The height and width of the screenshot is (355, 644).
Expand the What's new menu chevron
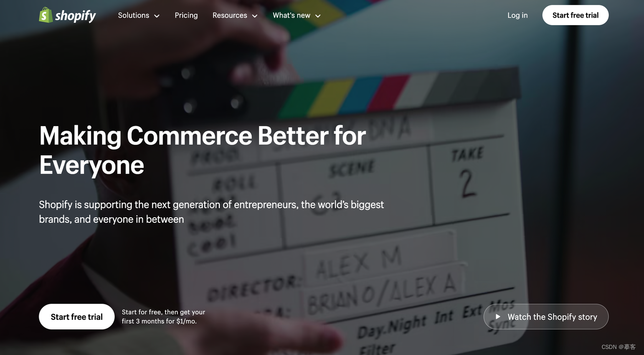click(317, 16)
